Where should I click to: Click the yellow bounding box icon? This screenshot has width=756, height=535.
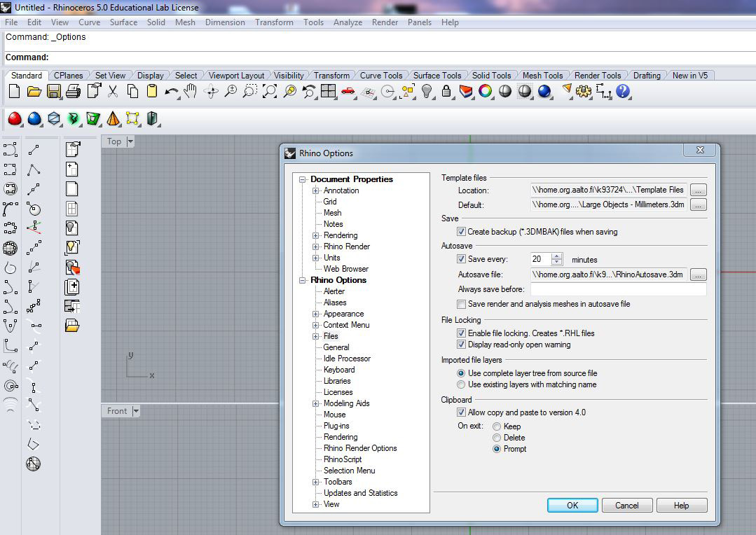[132, 118]
